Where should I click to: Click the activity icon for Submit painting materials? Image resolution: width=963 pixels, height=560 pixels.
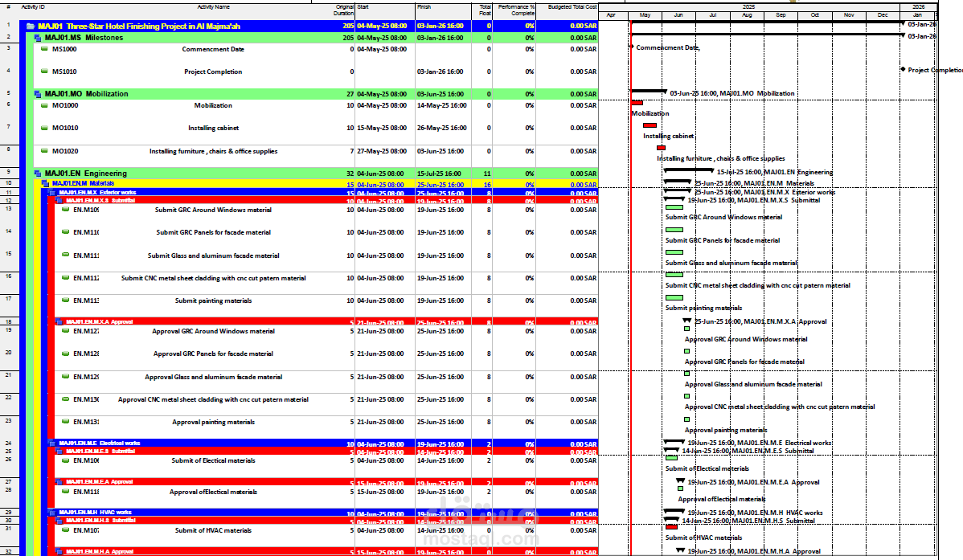(x=66, y=300)
